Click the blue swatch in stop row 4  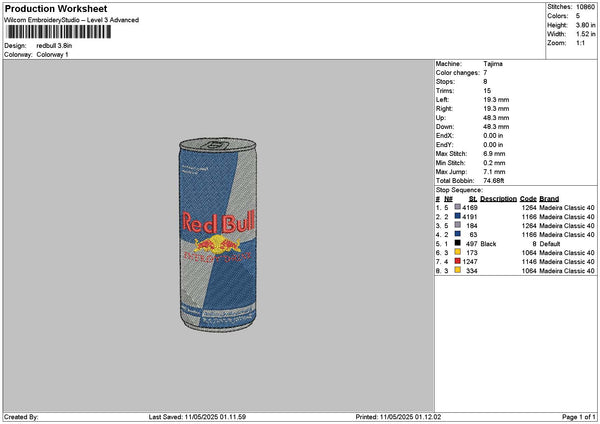[457, 234]
